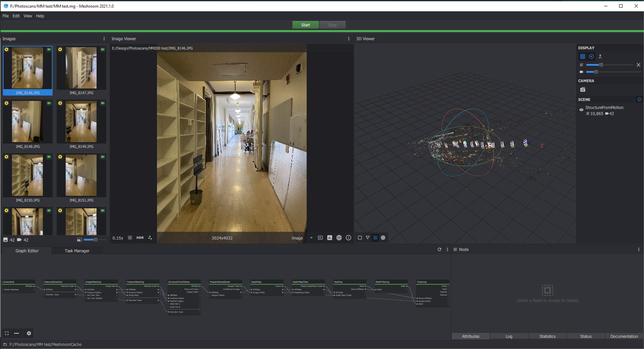
Task: Click the Graph Editor tab
Action: coord(27,251)
